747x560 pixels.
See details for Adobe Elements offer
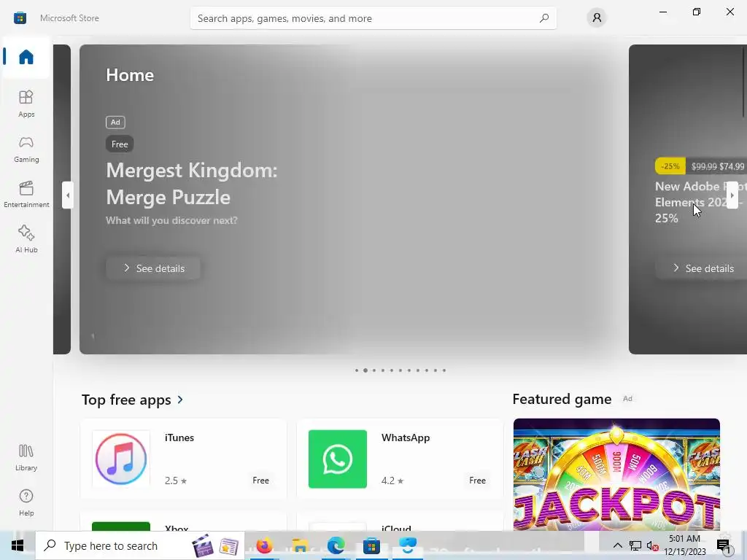[703, 268]
